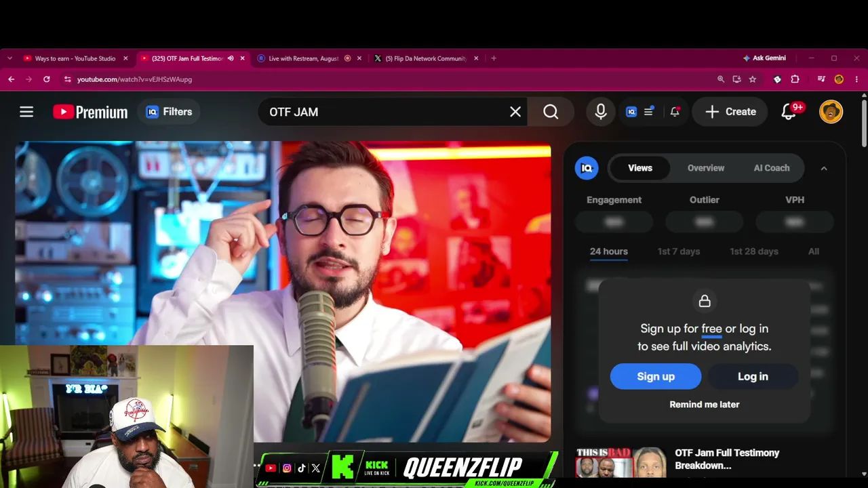The width and height of the screenshot is (868, 488).
Task: Switch to the Live with Restream tab
Action: (x=303, y=58)
